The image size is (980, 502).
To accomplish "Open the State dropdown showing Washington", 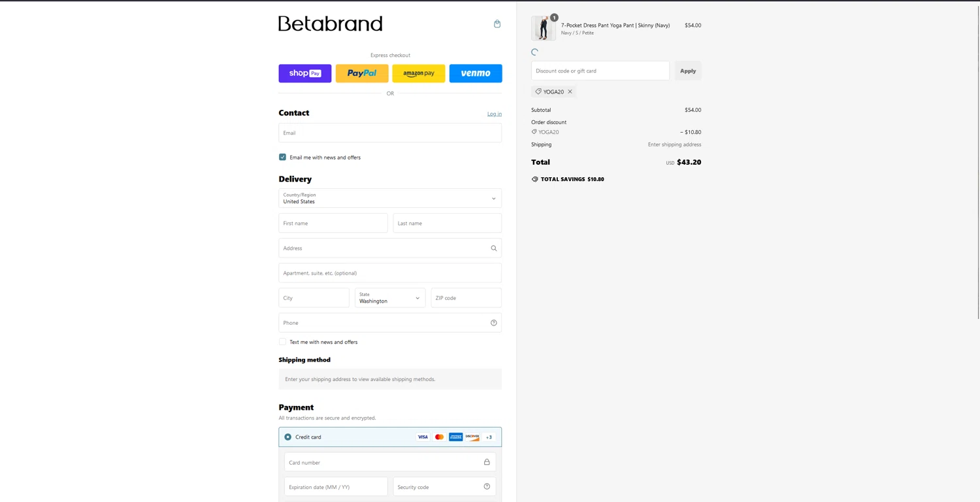I will pos(390,298).
